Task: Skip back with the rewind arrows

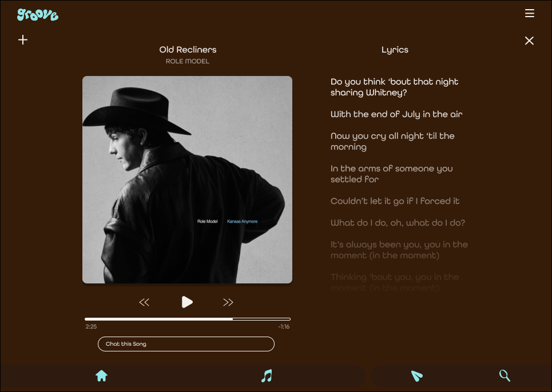Action: [144, 302]
